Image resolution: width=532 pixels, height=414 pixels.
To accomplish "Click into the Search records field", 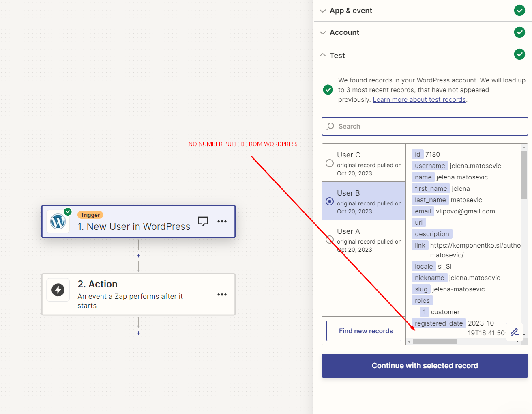I will (x=425, y=126).
